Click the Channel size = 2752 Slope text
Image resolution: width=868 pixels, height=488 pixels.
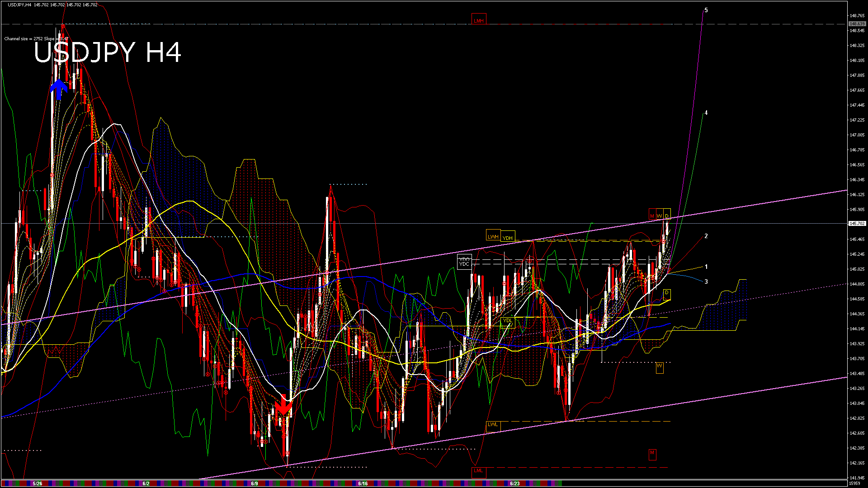click(x=36, y=39)
